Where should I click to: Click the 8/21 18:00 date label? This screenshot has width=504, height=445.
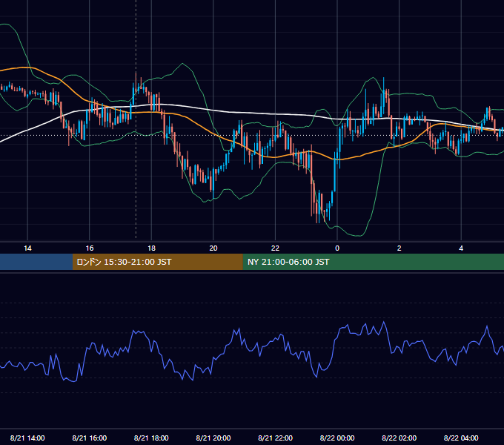151,438
